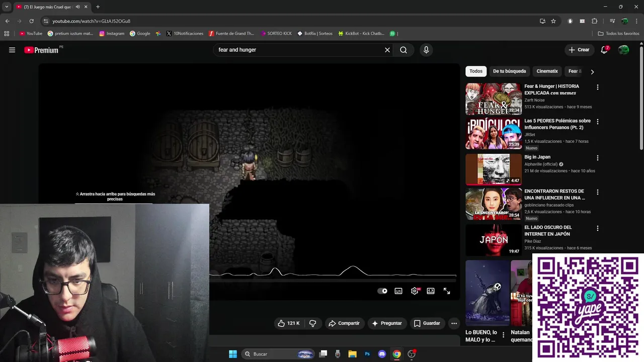
Task: Open Todos los favoritos folder
Action: pyautogui.click(x=618, y=34)
